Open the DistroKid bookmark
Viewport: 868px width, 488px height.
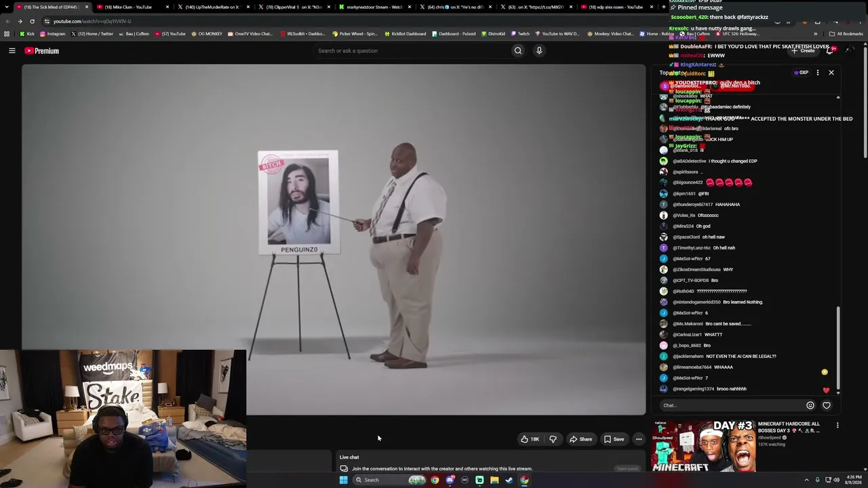pyautogui.click(x=493, y=34)
